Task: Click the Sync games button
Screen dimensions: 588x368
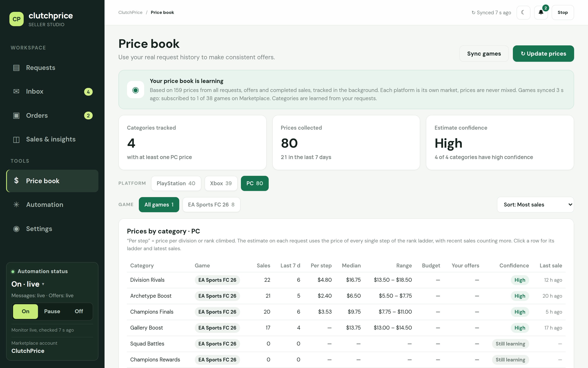Action: pos(484,54)
